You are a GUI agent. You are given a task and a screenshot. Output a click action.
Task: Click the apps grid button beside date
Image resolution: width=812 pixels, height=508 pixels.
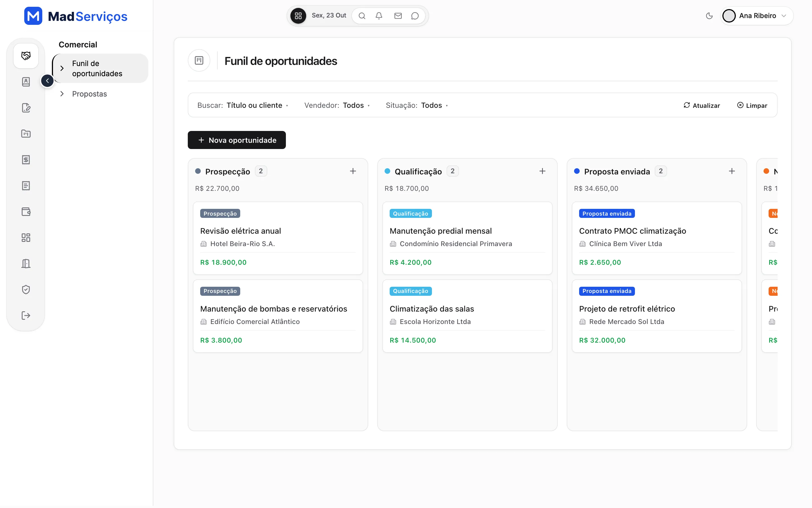[298, 16]
